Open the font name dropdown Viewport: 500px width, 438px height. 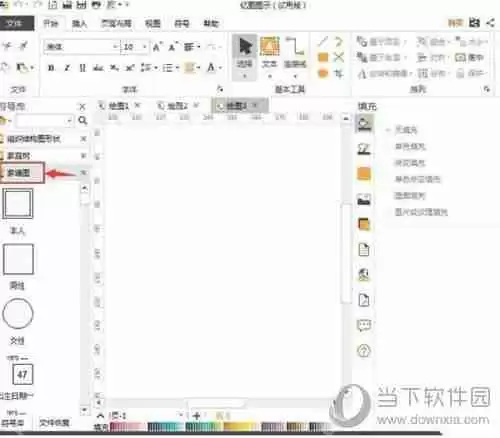[x=115, y=47]
